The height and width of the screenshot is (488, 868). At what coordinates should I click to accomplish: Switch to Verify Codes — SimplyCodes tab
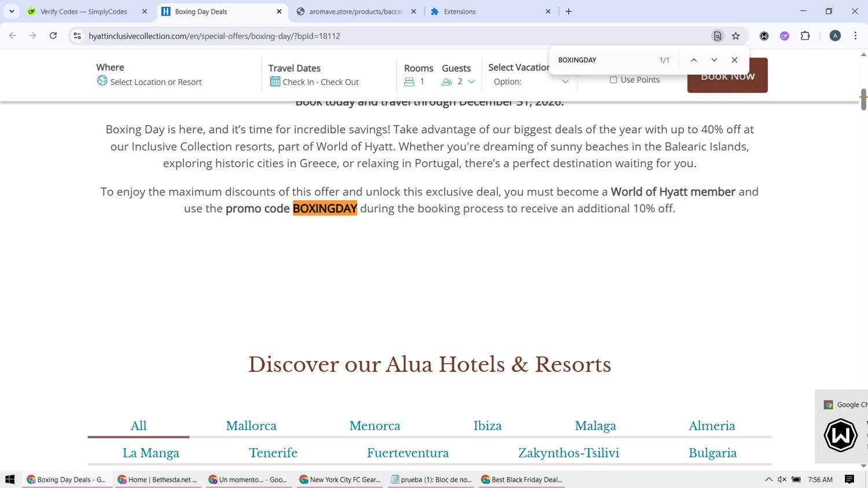pos(88,12)
